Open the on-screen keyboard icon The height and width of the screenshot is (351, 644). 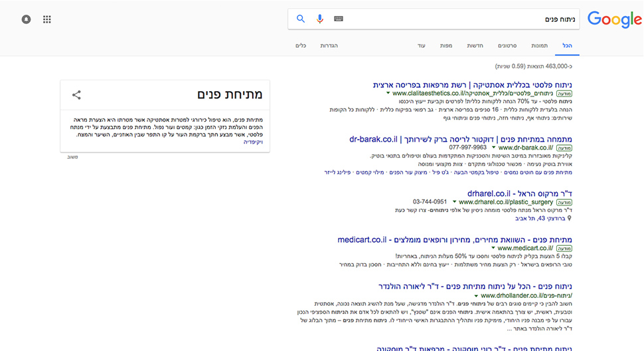[x=339, y=19]
